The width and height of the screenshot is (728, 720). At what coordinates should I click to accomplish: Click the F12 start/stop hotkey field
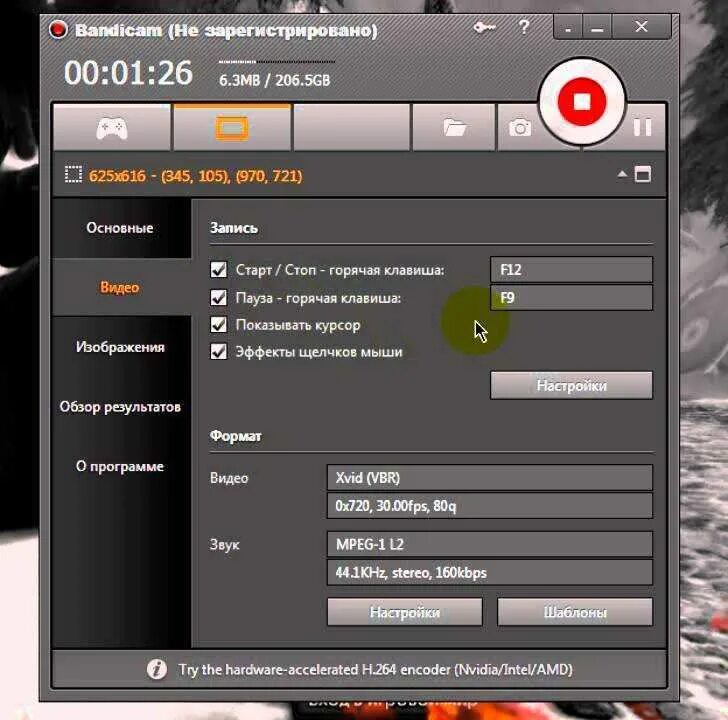(572, 270)
